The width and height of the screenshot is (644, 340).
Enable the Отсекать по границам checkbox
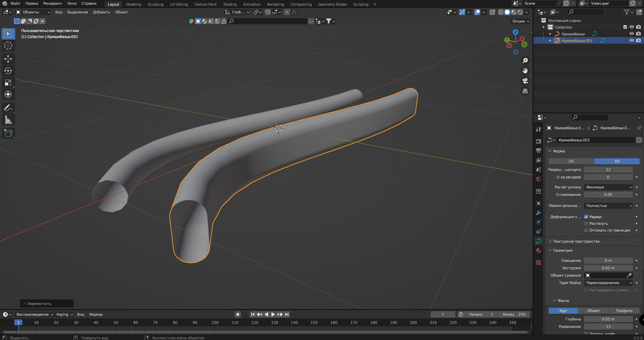click(586, 230)
